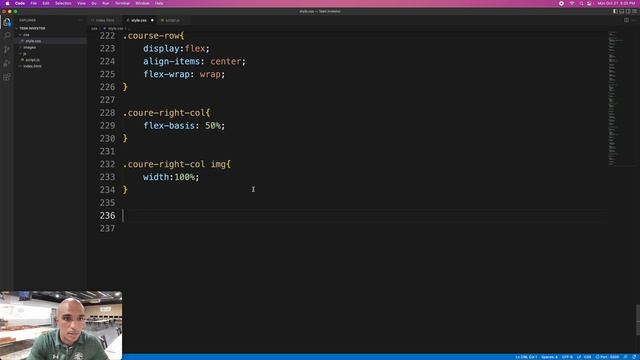Open the Search view in activity bar
640x360 pixels.
(7, 36)
